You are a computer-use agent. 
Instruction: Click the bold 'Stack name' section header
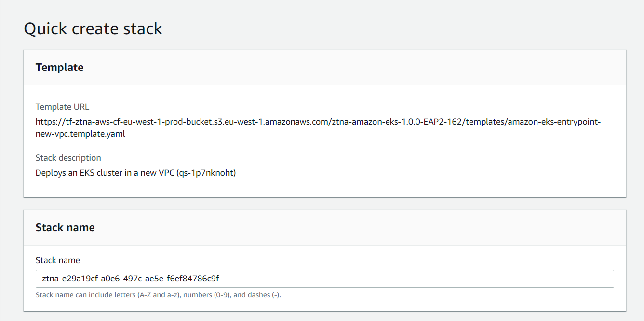(65, 228)
